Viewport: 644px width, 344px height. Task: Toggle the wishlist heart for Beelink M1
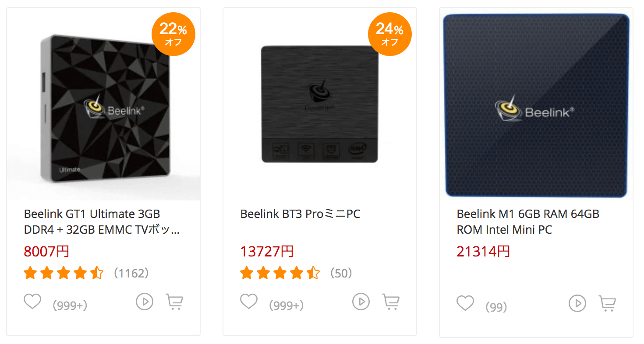465,302
